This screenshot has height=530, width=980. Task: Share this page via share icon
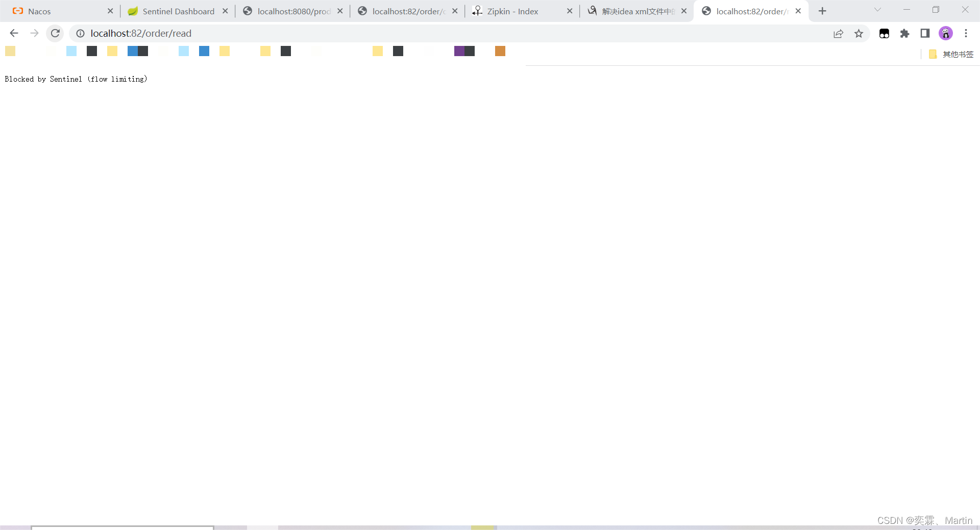click(x=838, y=34)
